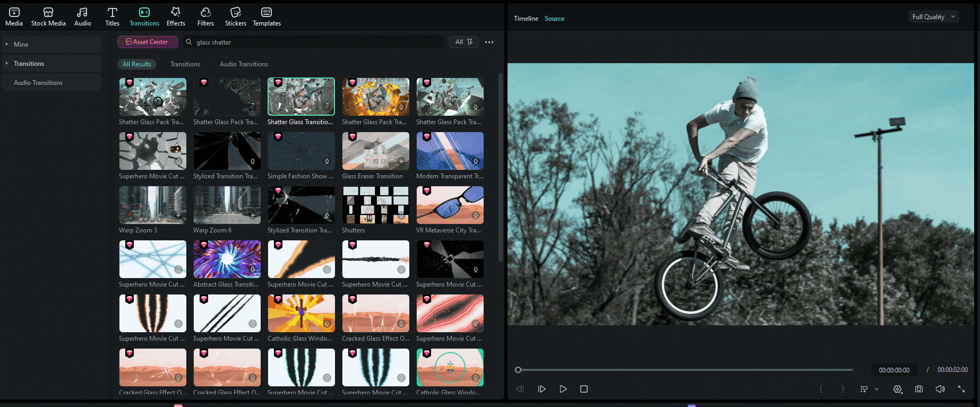
Task: Download the Simple Fashion Show transition
Action: 327,161
